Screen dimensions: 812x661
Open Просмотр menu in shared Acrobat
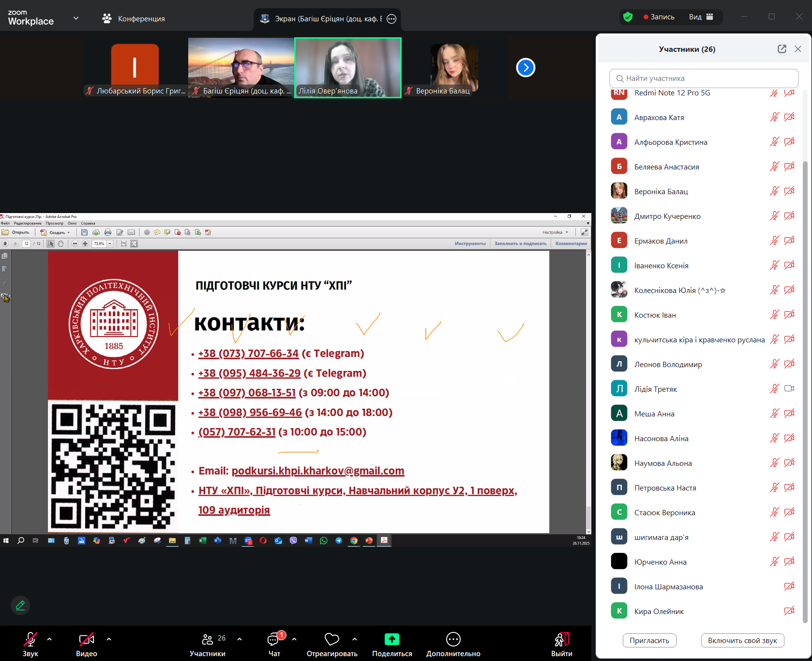point(55,223)
